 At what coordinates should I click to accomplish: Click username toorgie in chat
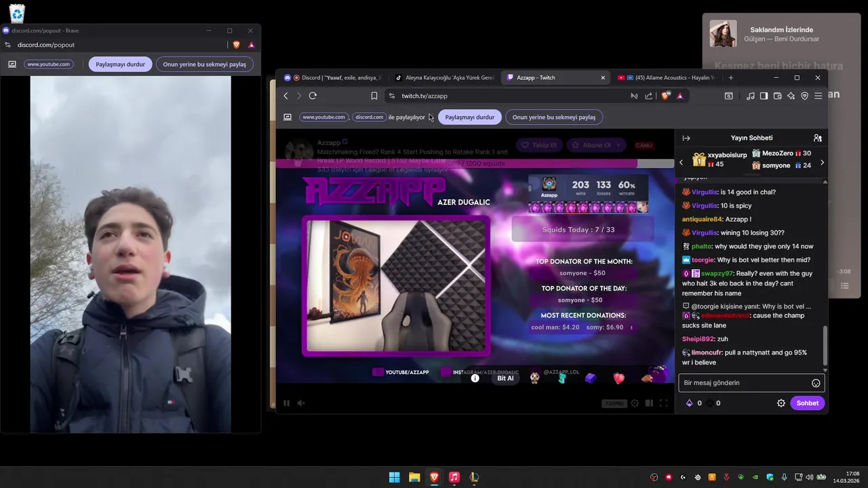tap(703, 260)
